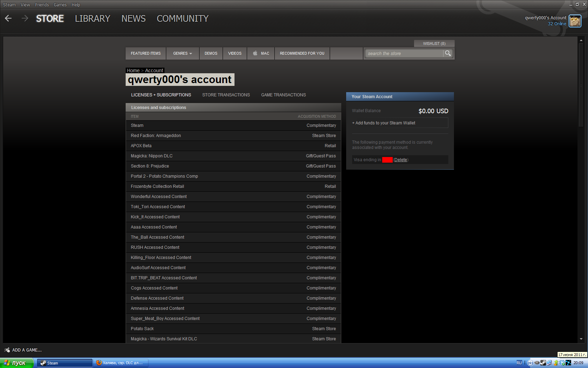Click the blue molecule tray icon

(568, 363)
